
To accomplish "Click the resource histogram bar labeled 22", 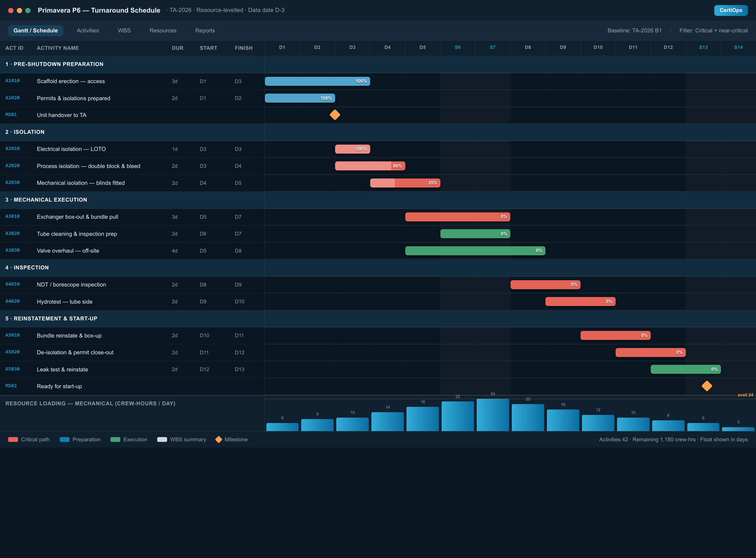I will [x=458, y=416].
